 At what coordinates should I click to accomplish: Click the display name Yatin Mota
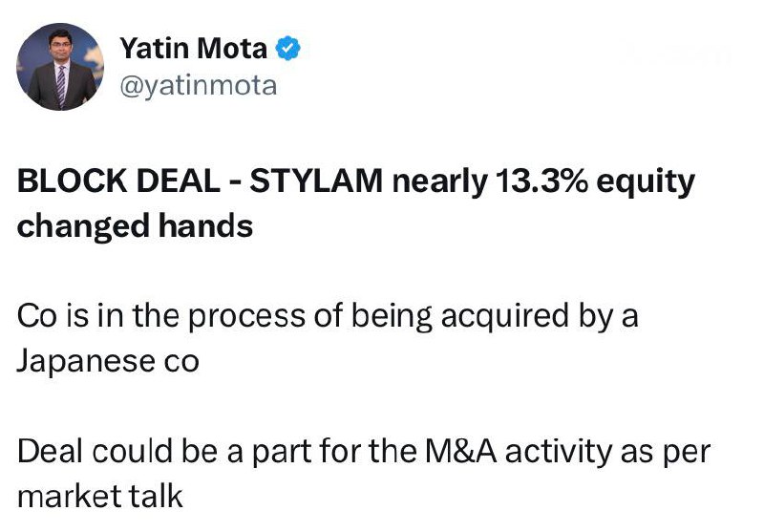(x=193, y=47)
